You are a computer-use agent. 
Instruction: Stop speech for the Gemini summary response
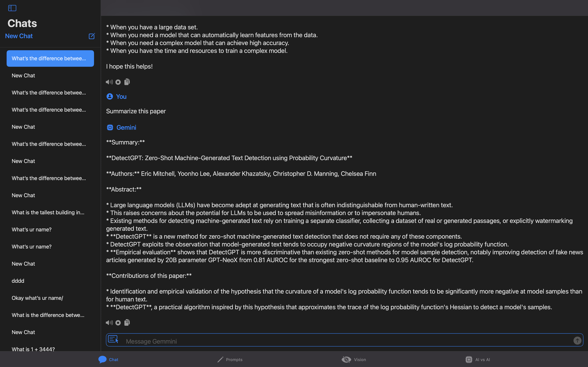tap(118, 323)
